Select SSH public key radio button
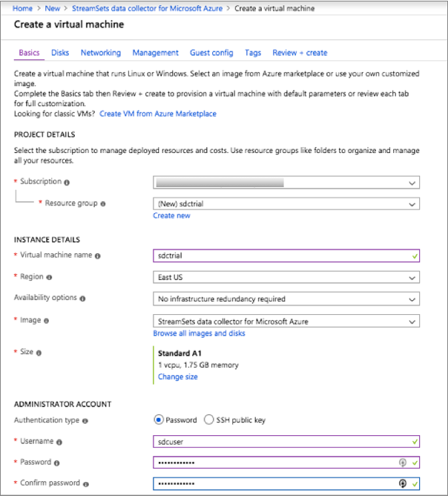Screen dimensions: 448x496 [208, 420]
